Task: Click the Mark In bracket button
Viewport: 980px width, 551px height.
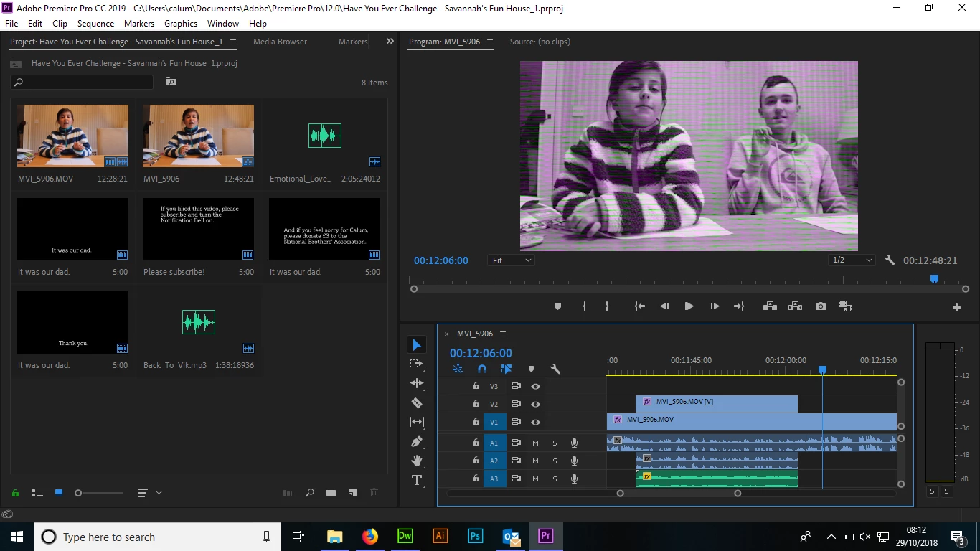Action: [x=584, y=306]
